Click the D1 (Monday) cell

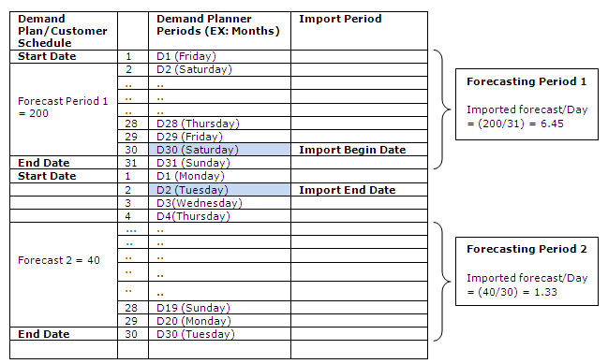point(219,176)
